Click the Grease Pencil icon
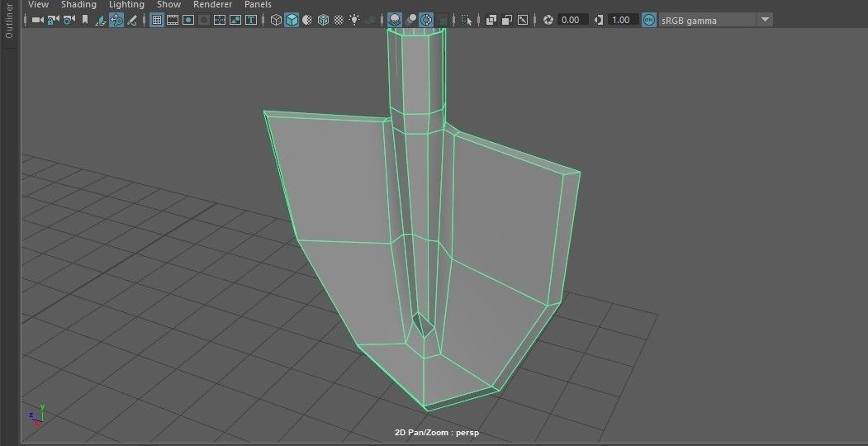This screenshot has width=868, height=446. (x=132, y=20)
